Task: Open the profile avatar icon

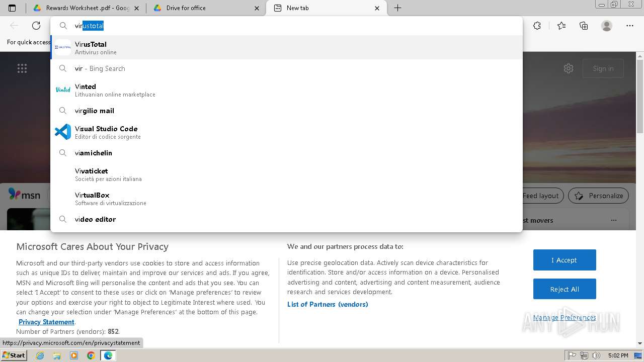Action: (607, 26)
